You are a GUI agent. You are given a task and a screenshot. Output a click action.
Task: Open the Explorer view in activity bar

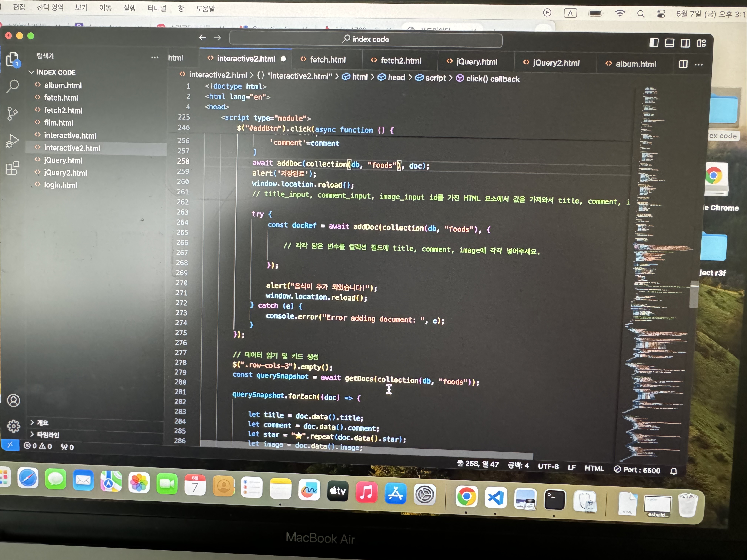[x=12, y=60]
